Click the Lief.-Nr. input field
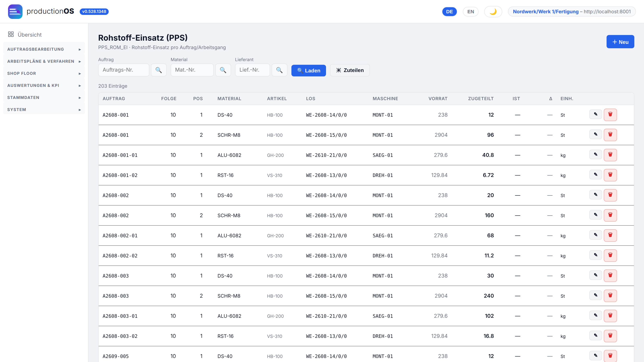 252,70
